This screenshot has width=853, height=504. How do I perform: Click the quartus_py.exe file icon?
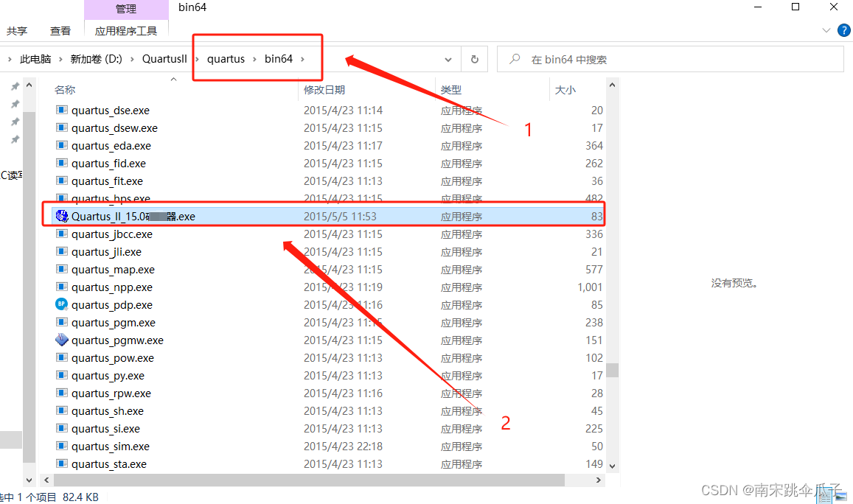point(62,375)
